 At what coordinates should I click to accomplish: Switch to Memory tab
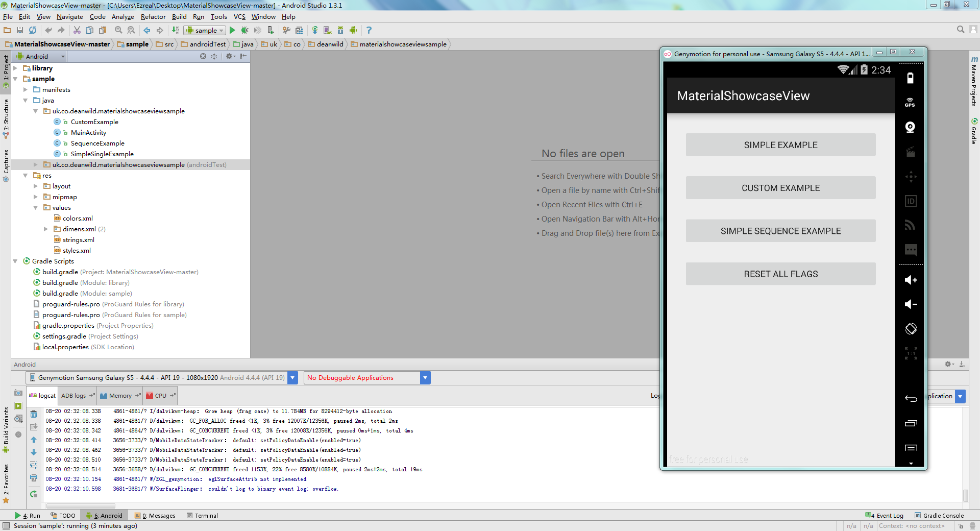coord(120,396)
